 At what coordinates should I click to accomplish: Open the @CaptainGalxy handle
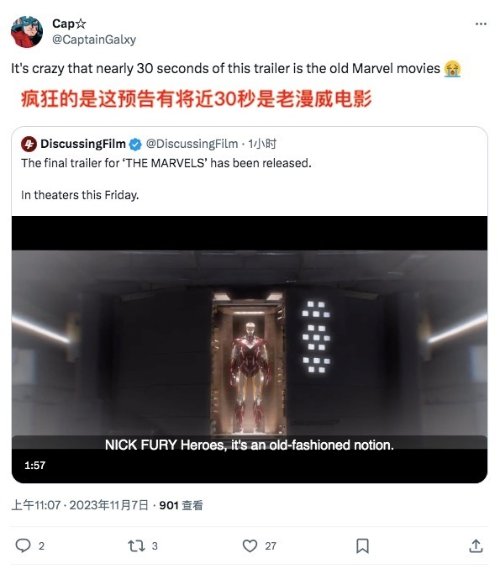click(x=94, y=39)
